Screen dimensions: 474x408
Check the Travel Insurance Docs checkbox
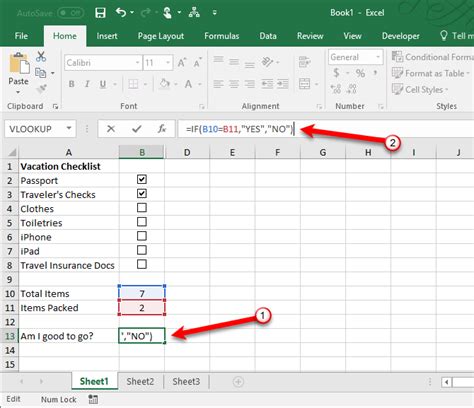pyautogui.click(x=142, y=264)
